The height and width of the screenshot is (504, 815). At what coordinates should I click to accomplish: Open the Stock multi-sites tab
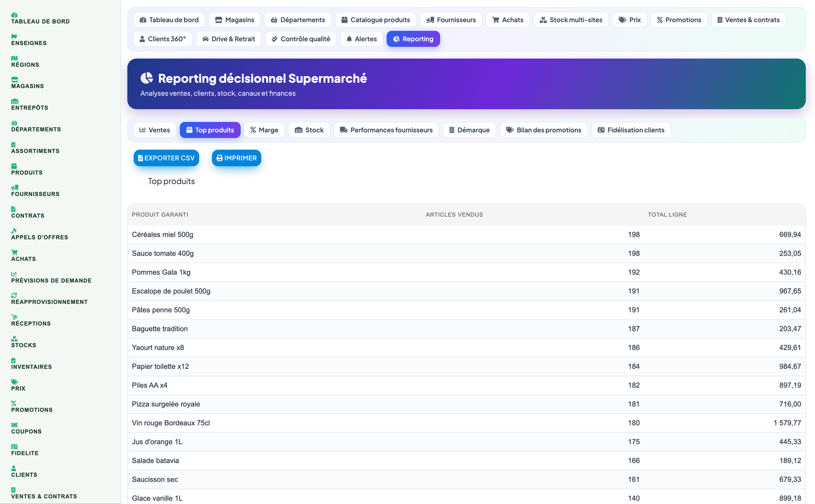571,20
